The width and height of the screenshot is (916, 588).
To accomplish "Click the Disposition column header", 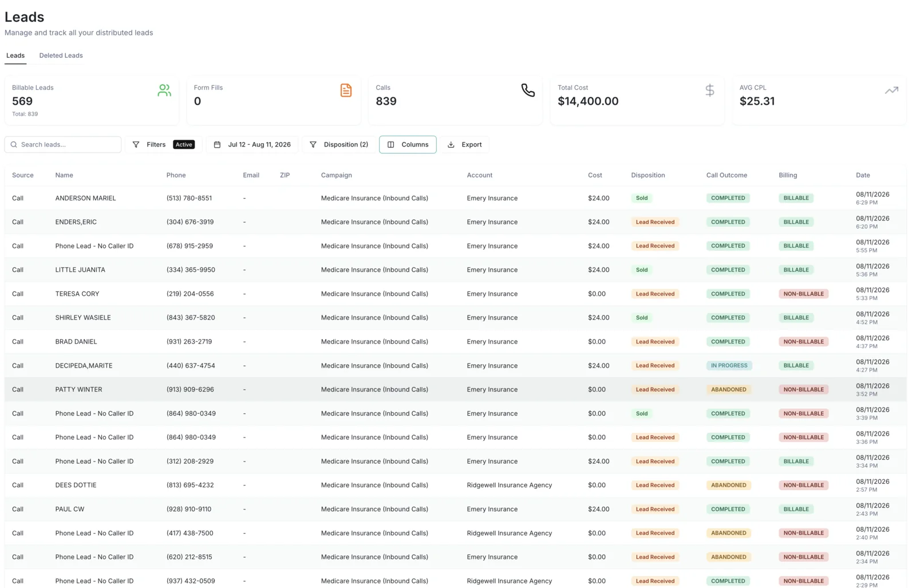I will point(648,175).
